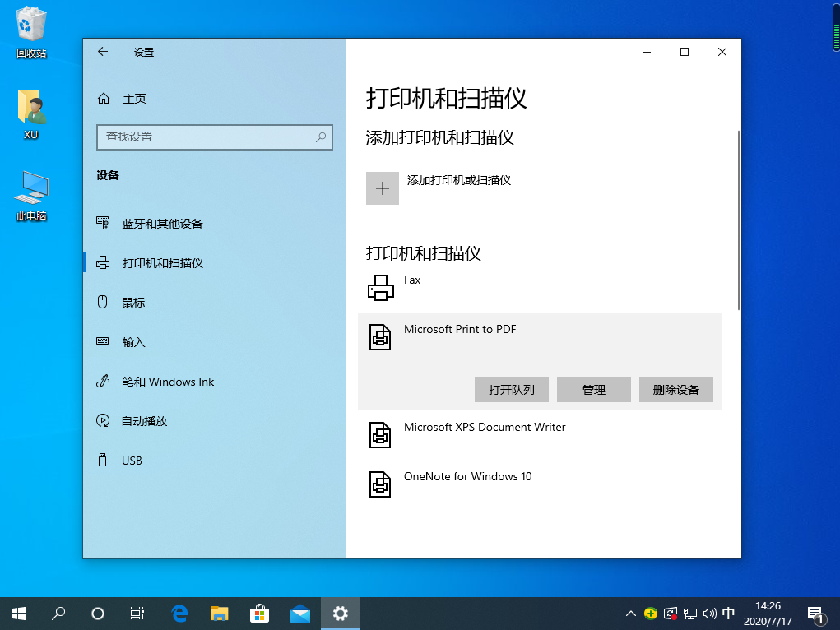Open the AutoPlay settings section
The image size is (840, 630).
tap(144, 421)
